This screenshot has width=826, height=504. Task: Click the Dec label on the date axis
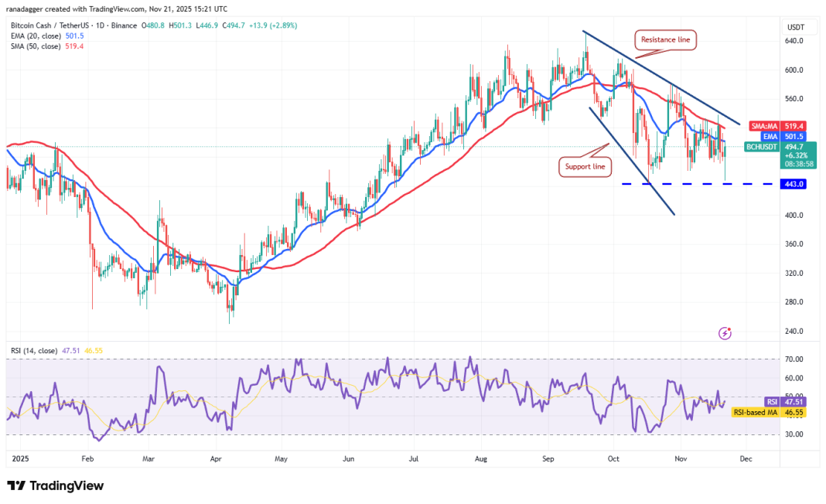pyautogui.click(x=746, y=458)
